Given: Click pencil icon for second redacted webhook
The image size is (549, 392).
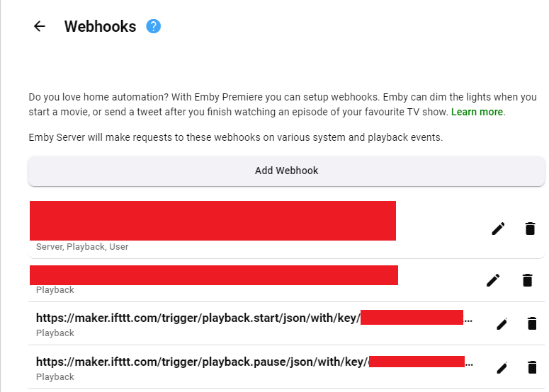Looking at the screenshot, I should [493, 280].
